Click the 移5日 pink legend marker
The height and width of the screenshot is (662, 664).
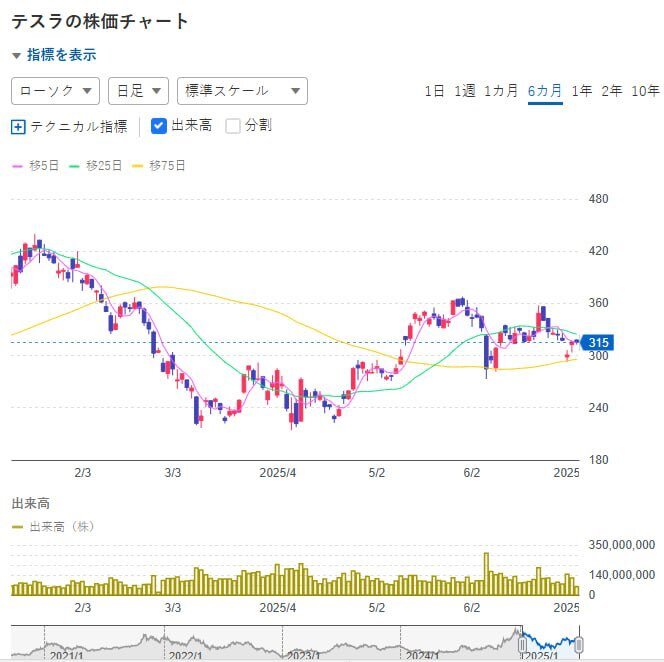(17, 166)
